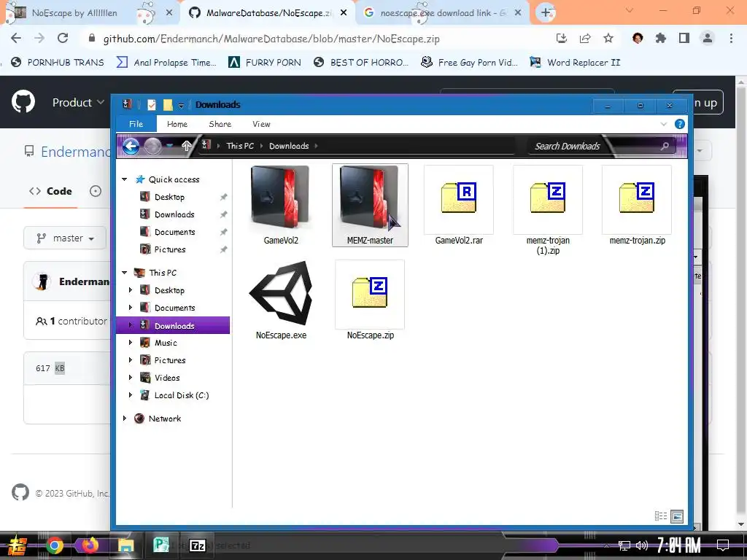This screenshot has width=747, height=560.
Task: Open Word Replacer II bookmark
Action: pyautogui.click(x=575, y=63)
